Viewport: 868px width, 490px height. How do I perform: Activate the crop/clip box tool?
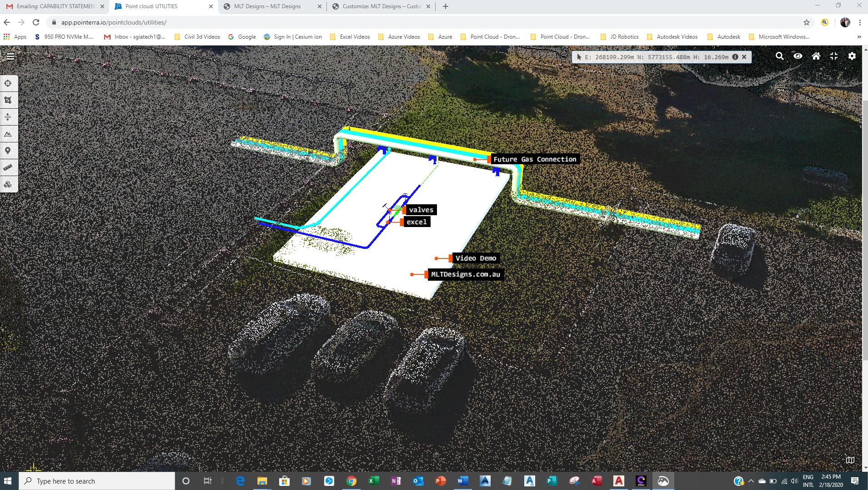(x=8, y=100)
